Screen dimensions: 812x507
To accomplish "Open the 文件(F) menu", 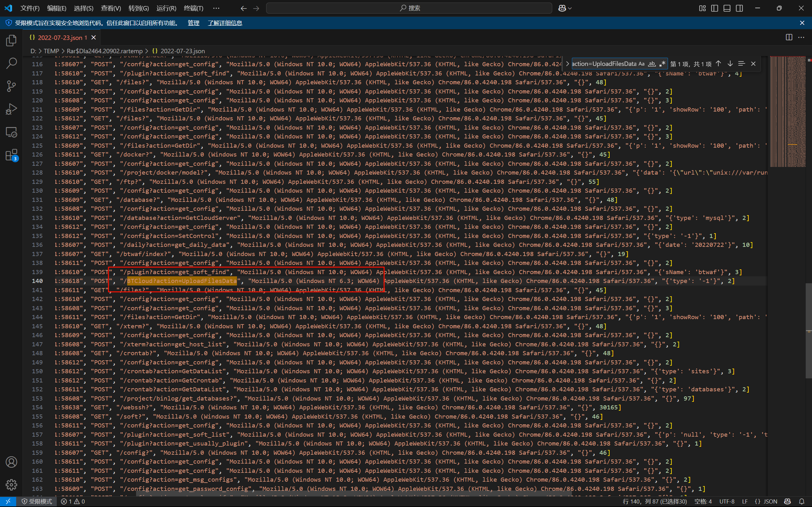I will 29,8.
